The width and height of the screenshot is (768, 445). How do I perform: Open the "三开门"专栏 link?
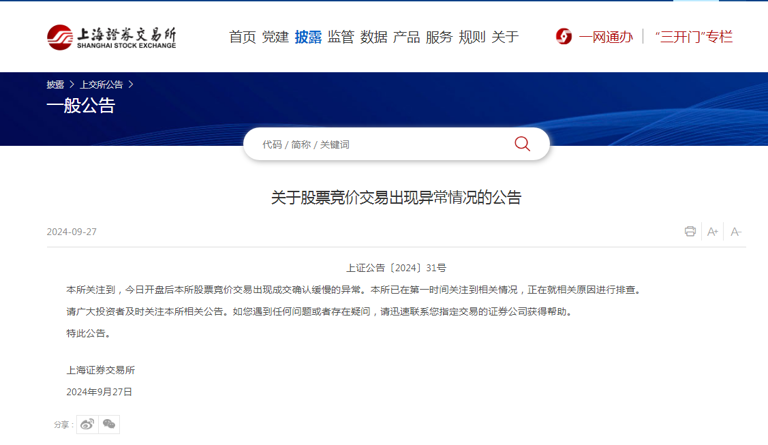[x=694, y=37]
